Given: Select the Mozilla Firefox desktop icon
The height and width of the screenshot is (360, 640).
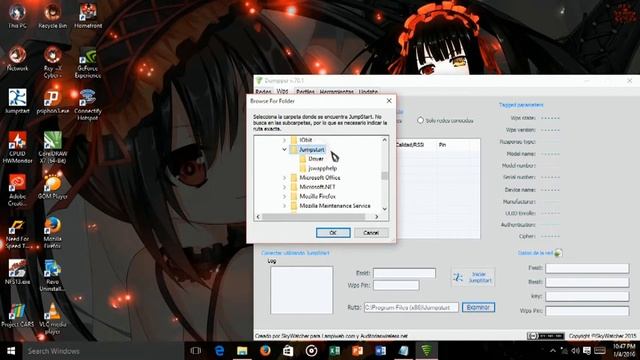Looking at the screenshot, I should (52, 233).
